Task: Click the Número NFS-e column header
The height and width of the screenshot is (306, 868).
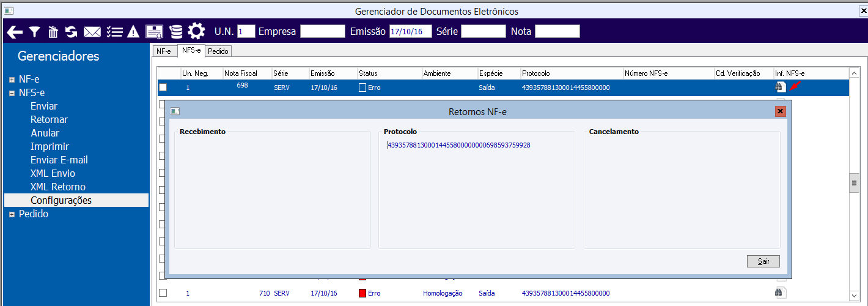Action: coord(669,73)
